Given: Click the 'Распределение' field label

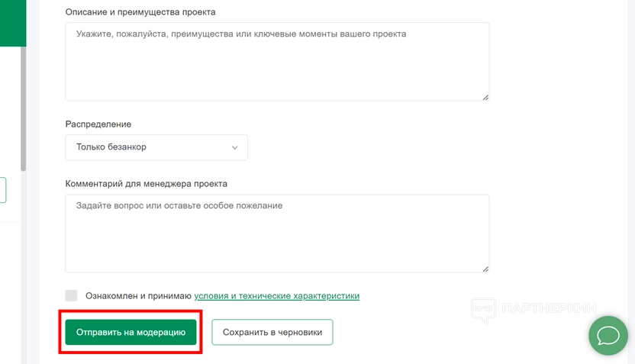Looking at the screenshot, I should click(x=98, y=124).
